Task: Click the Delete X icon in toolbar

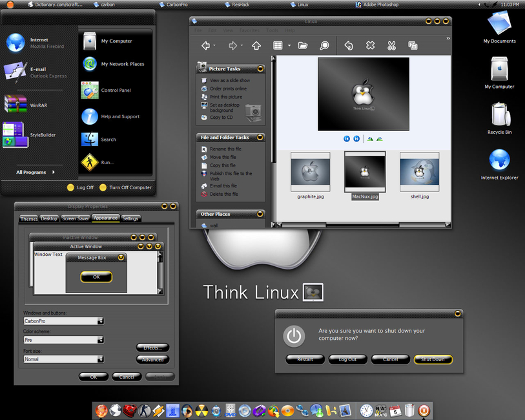Action: coord(370,45)
